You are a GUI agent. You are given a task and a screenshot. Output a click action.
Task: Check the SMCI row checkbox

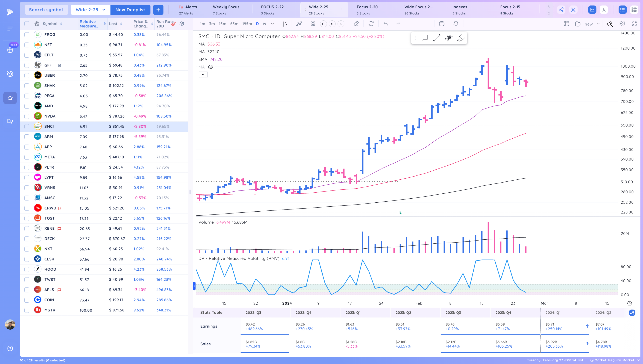point(27,127)
